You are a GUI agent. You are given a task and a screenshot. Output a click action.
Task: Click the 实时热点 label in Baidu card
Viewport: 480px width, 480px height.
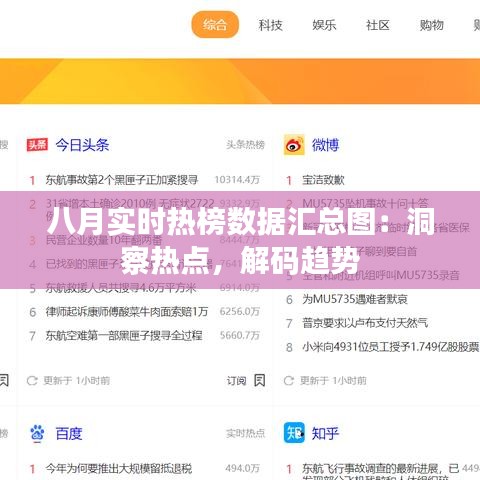[246, 433]
